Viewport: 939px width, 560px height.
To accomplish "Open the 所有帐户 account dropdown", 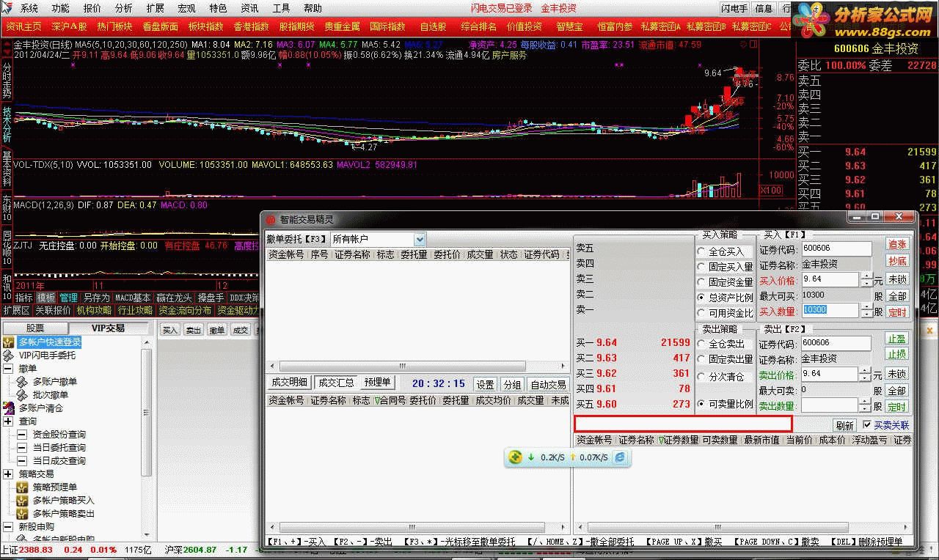I will click(420, 239).
